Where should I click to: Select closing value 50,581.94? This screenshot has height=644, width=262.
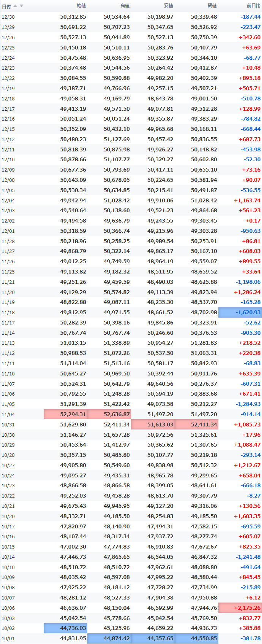point(204,180)
